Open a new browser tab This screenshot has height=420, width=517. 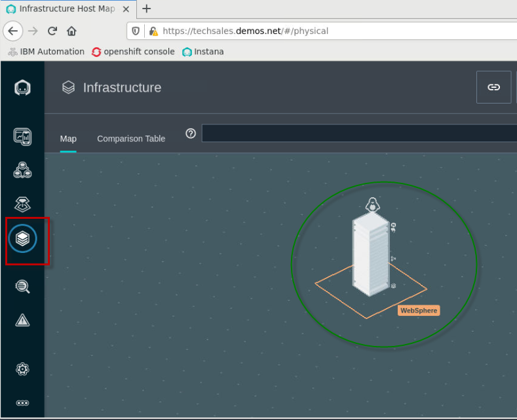(x=146, y=9)
